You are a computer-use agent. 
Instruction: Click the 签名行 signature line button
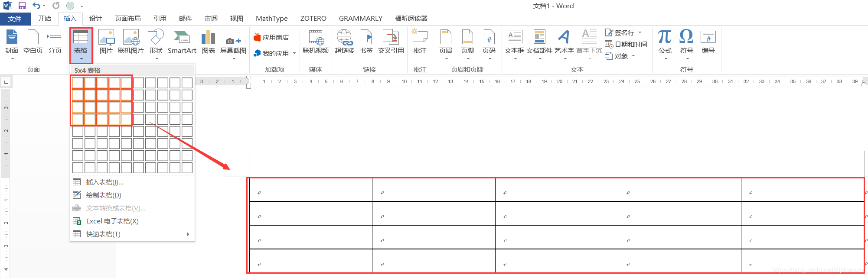coord(620,32)
